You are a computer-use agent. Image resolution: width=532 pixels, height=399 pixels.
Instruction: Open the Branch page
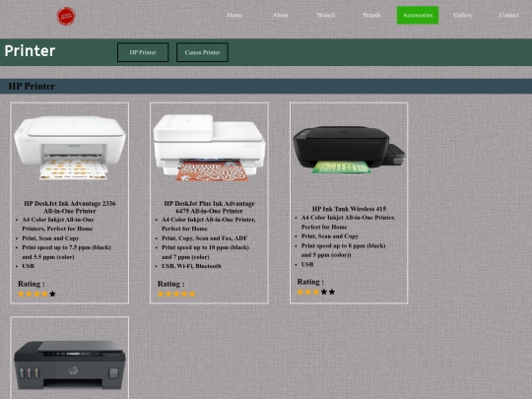[x=326, y=15]
